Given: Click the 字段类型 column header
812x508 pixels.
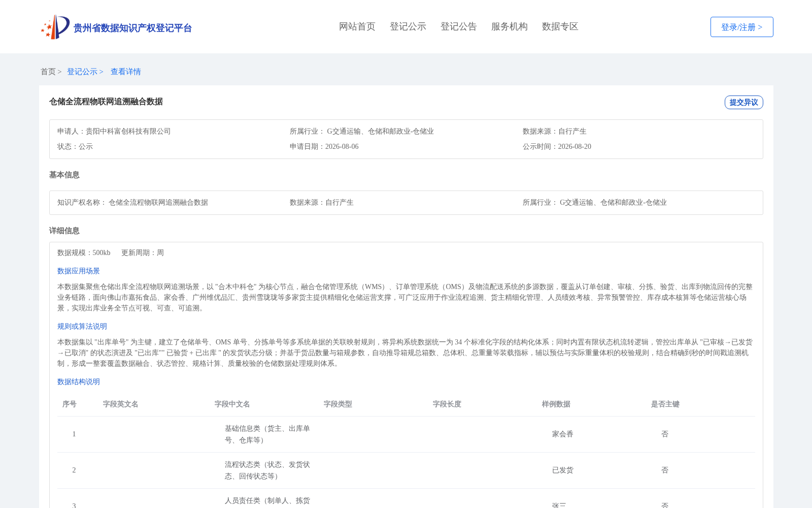Looking at the screenshot, I should [x=338, y=404].
